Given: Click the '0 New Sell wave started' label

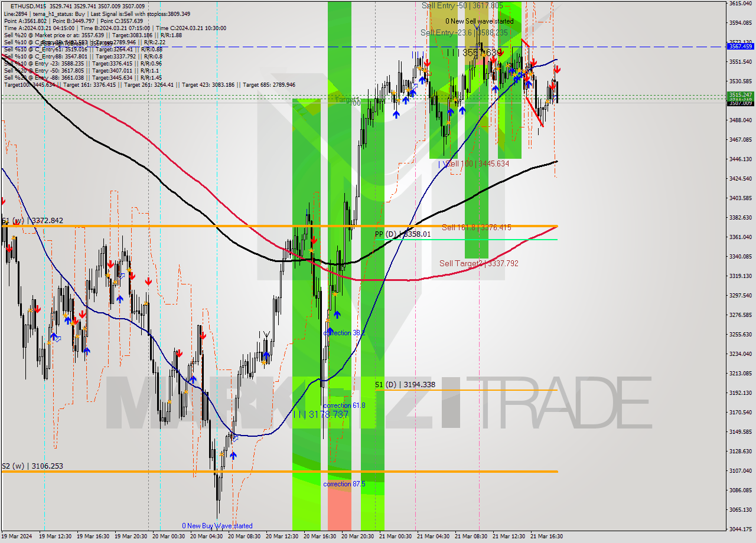Looking at the screenshot, I should click(480, 21).
